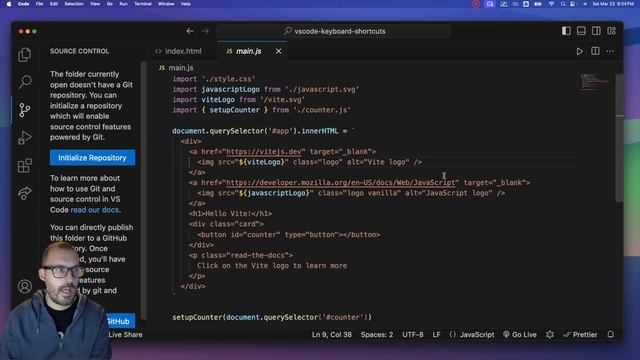Run the file with the play icon
640x360 pixels.
[x=580, y=51]
